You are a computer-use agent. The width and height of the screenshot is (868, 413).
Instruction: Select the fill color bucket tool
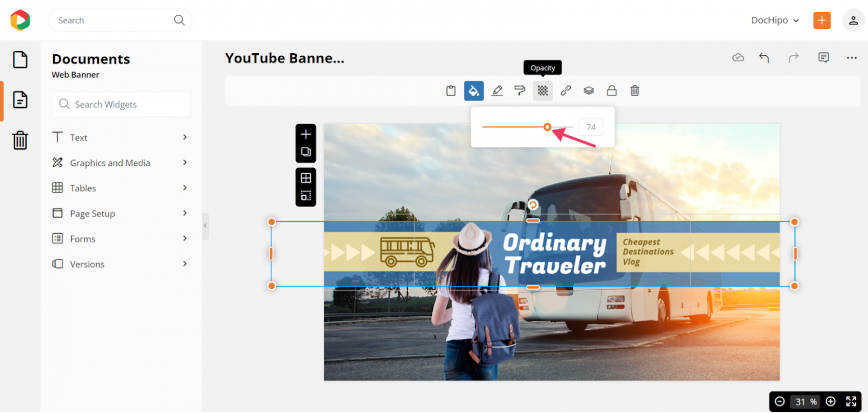[474, 91]
